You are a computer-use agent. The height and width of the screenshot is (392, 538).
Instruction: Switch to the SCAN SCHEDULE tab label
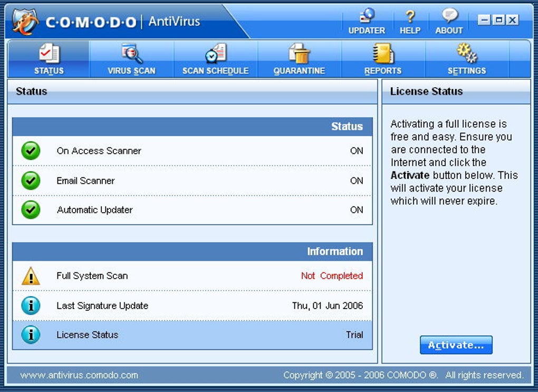(x=216, y=71)
